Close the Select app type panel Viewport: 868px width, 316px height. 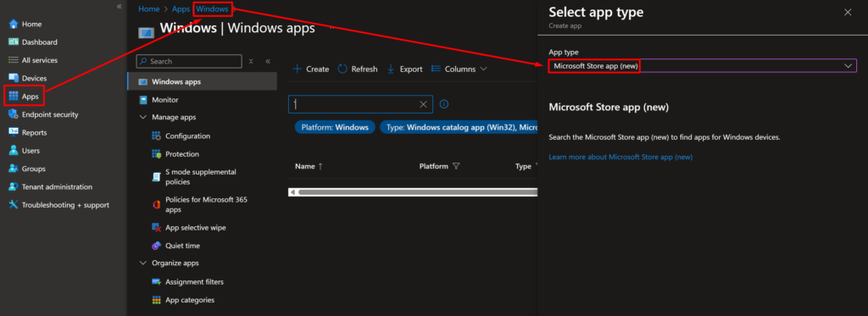848,12
